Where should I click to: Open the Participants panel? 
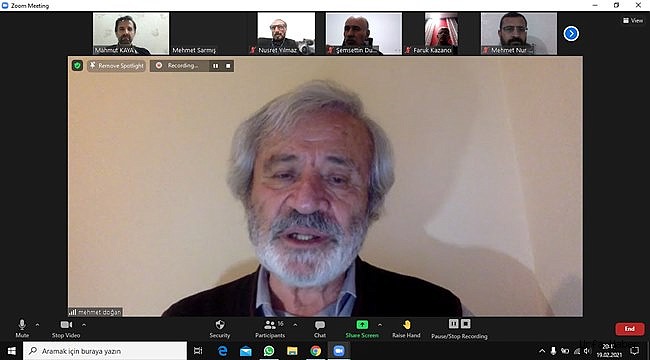[x=270, y=329]
